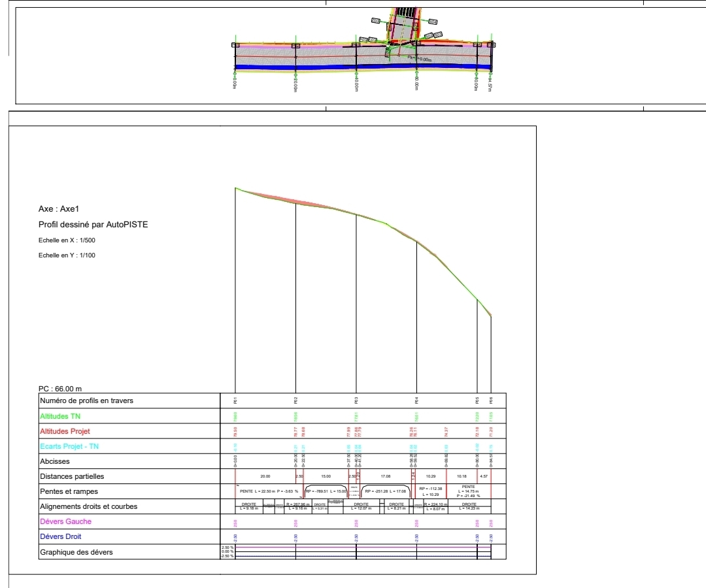Click the 'Echelle en X : 1/500' text

(x=67, y=240)
